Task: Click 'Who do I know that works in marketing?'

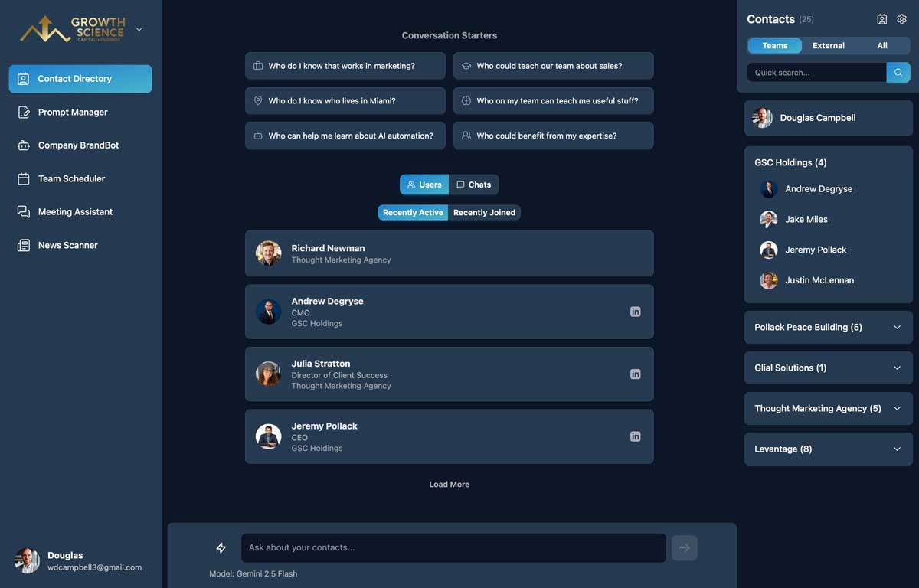Action: tap(345, 66)
